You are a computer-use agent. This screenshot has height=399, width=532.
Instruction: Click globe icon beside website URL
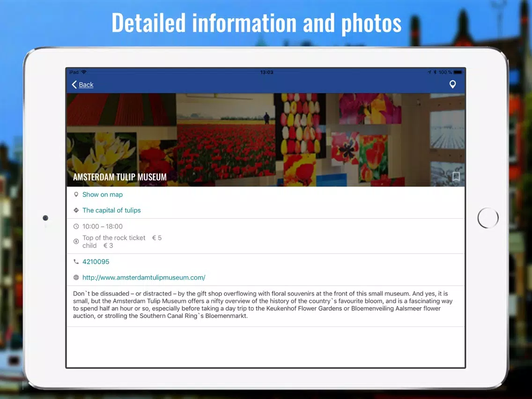76,278
